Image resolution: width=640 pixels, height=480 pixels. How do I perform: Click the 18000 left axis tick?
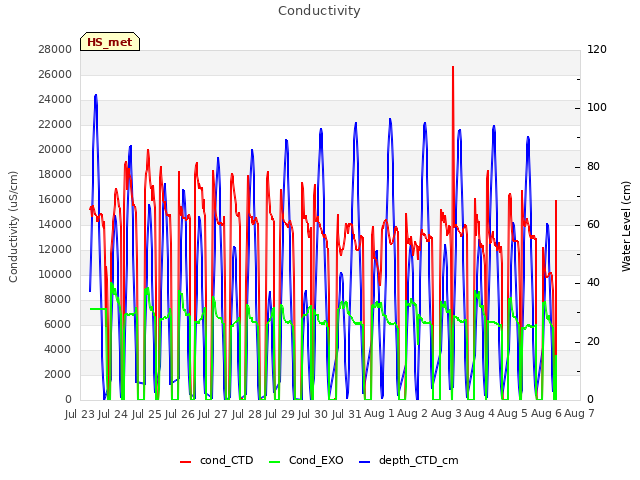55,174
